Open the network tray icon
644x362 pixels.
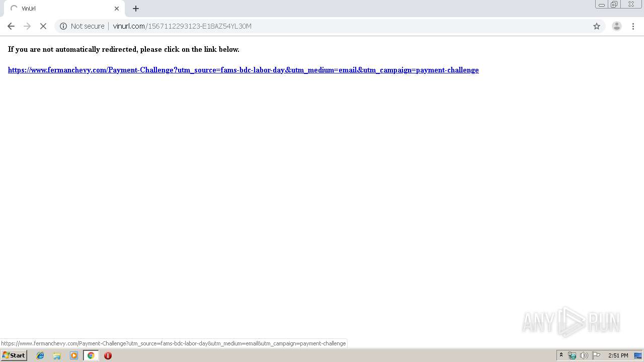coord(572,355)
